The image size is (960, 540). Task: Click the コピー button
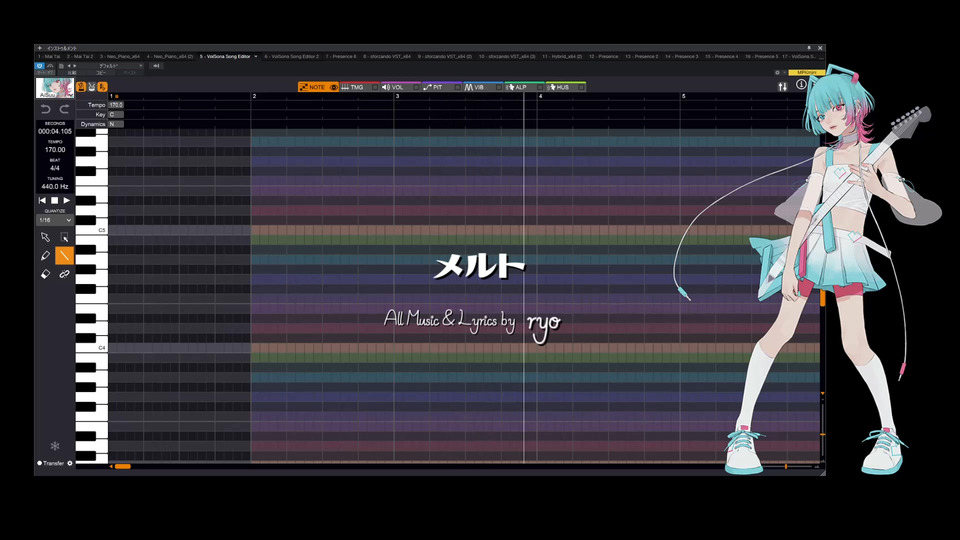[x=101, y=72]
